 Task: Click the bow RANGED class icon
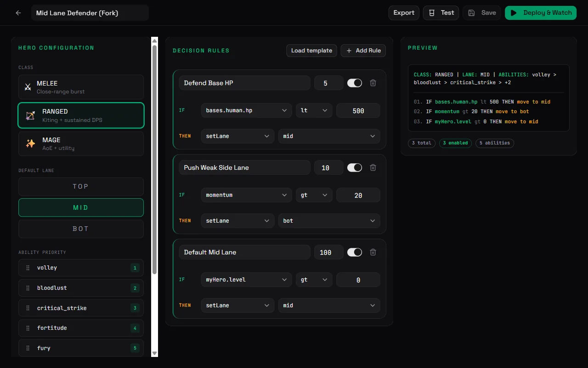(x=30, y=115)
